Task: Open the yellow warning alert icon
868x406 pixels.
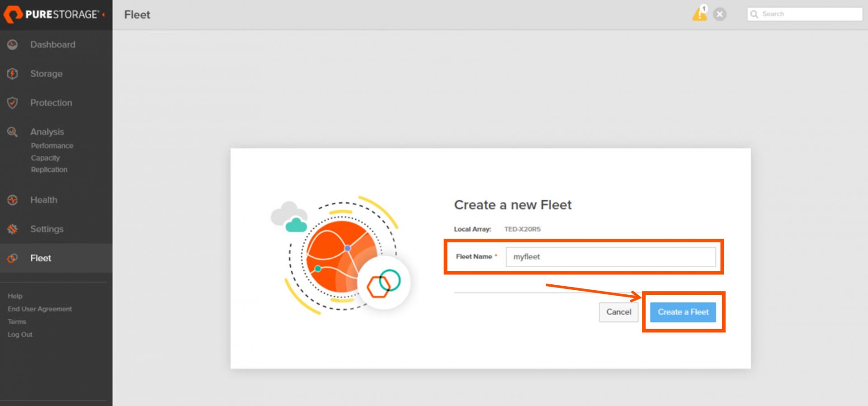Action: [699, 14]
